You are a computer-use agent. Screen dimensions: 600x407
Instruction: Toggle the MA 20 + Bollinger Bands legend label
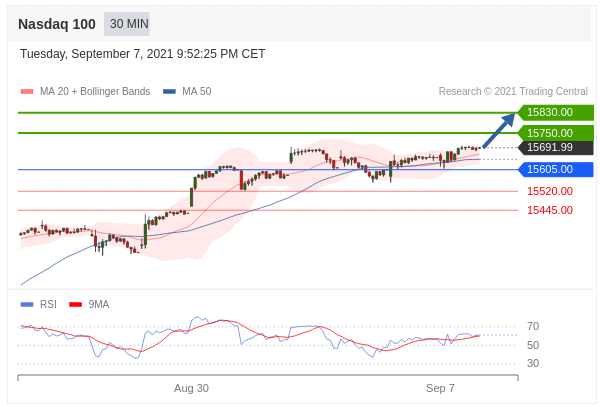tap(95, 92)
